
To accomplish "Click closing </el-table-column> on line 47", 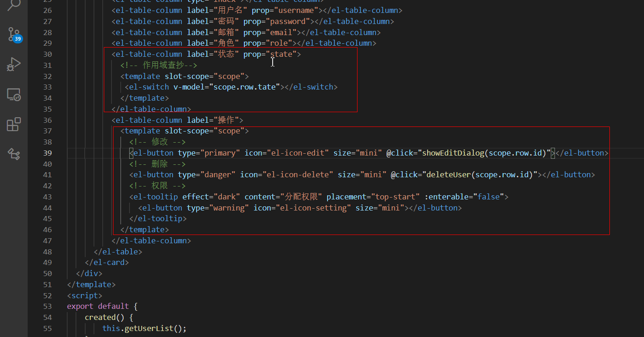I will tap(151, 241).
